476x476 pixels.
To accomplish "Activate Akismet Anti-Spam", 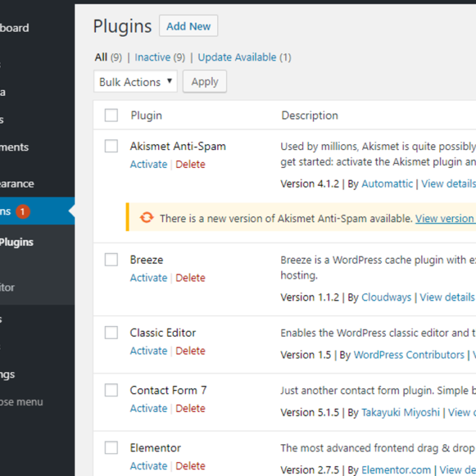I will tap(149, 164).
